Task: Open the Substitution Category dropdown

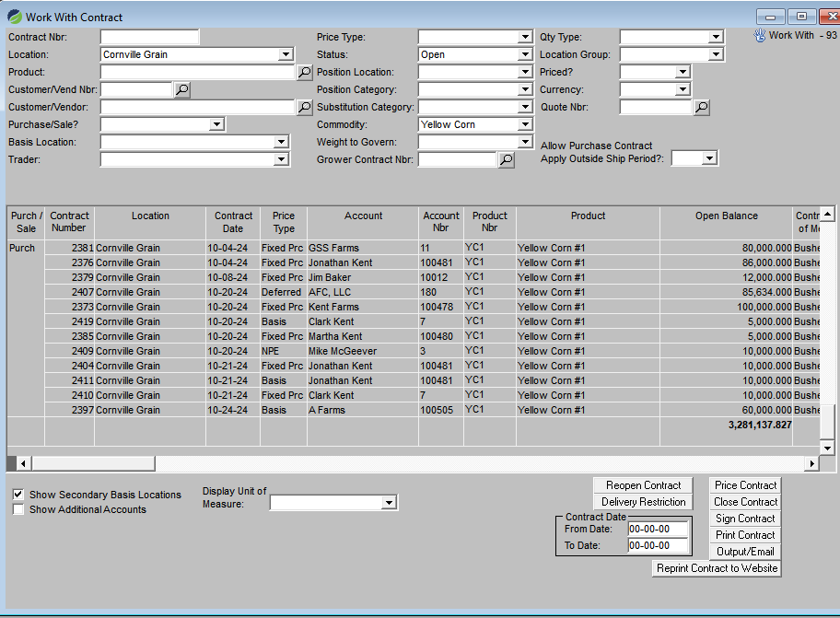Action: click(525, 107)
